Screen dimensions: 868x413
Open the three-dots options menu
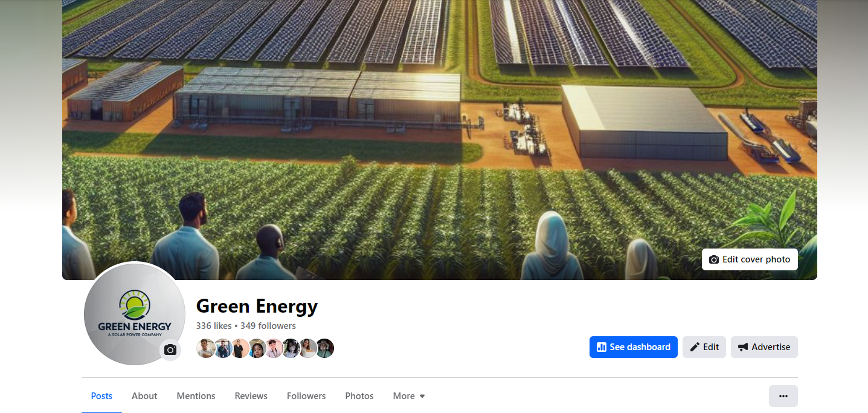pos(783,396)
